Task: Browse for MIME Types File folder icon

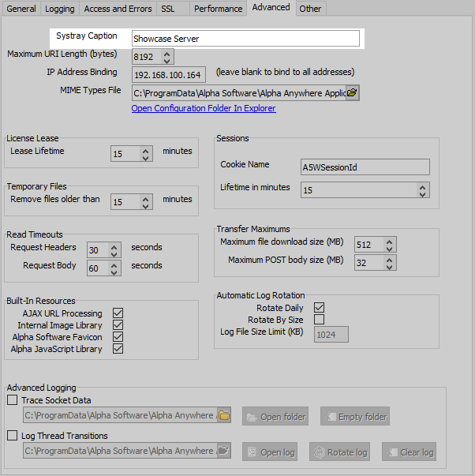Action: pos(352,92)
